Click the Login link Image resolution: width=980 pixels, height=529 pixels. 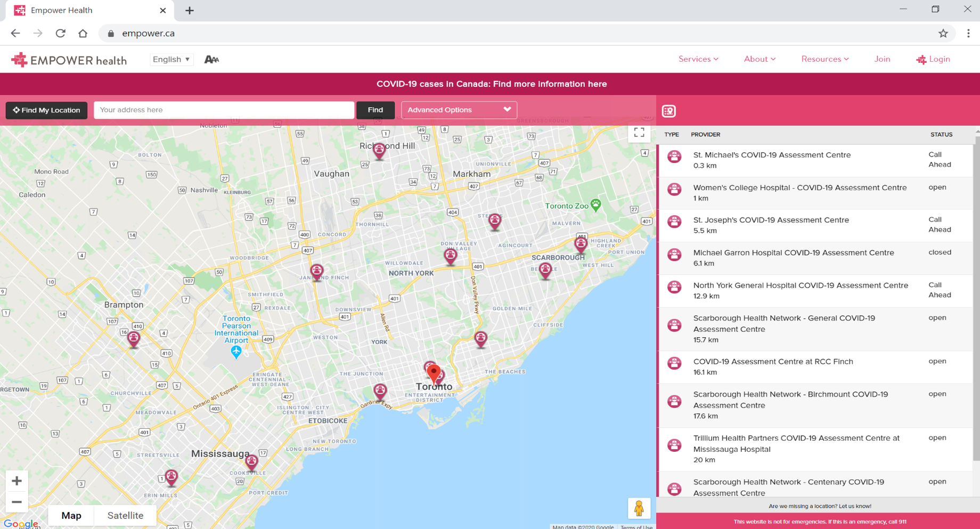(x=933, y=59)
